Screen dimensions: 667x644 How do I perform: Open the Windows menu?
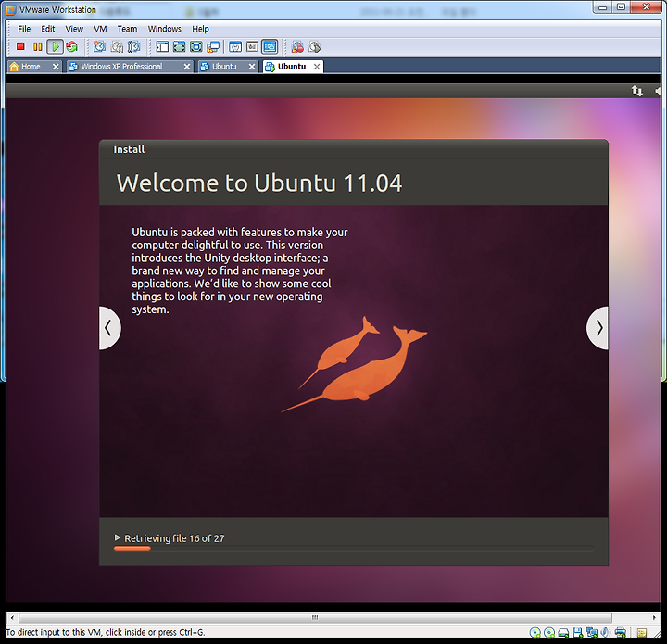coord(164,29)
